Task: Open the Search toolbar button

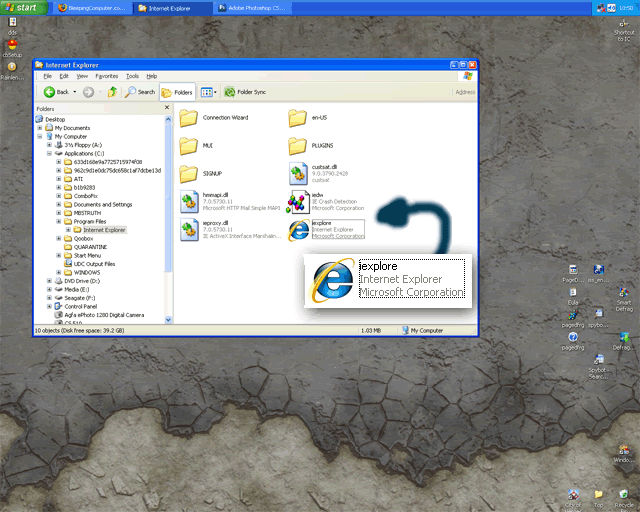Action: click(140, 92)
